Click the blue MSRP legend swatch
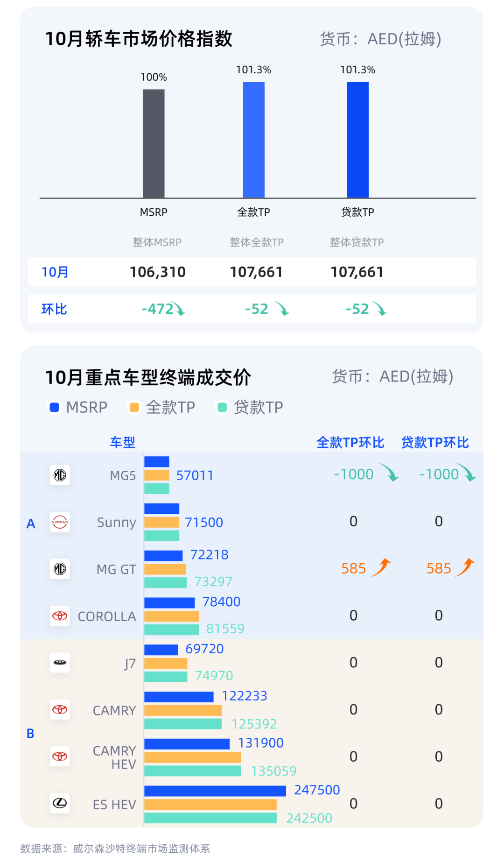 click(55, 407)
